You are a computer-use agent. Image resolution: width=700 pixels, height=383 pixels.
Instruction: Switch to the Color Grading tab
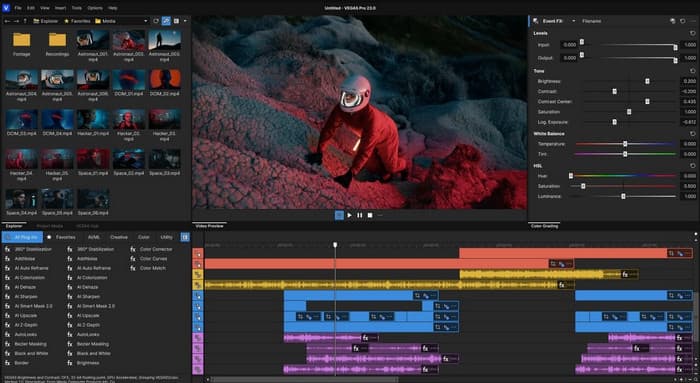click(545, 226)
